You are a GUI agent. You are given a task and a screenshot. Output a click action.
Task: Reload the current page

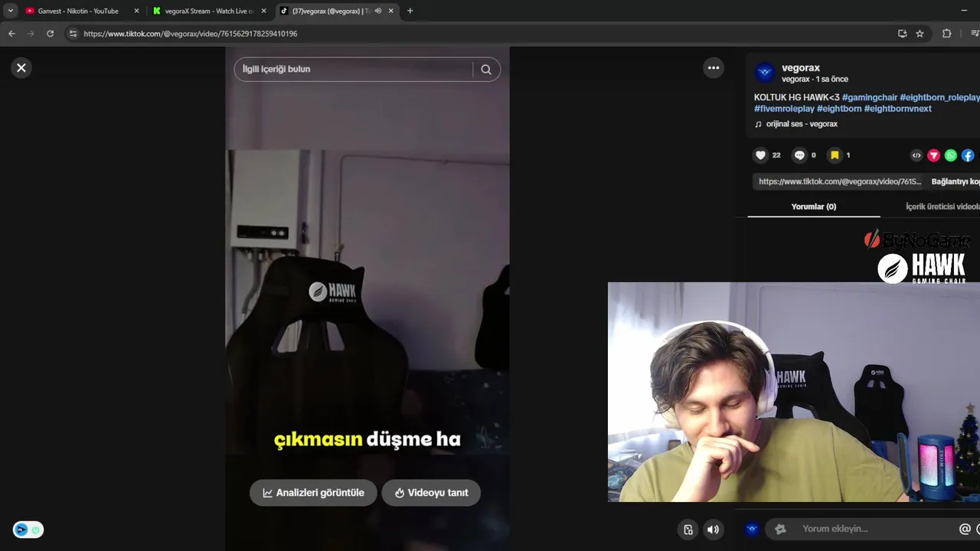[51, 34]
